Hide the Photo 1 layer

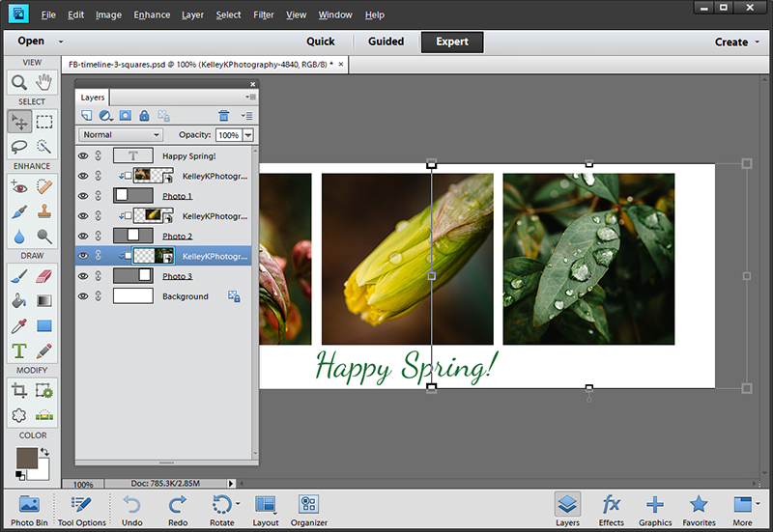click(83, 196)
